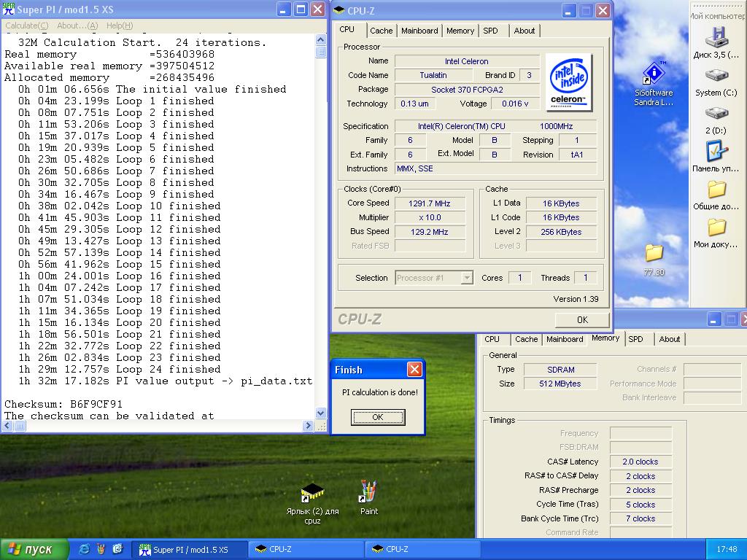Screen dimensions: 747x560
Task: Click Super PI scroll up arrow
Action: click(x=321, y=40)
